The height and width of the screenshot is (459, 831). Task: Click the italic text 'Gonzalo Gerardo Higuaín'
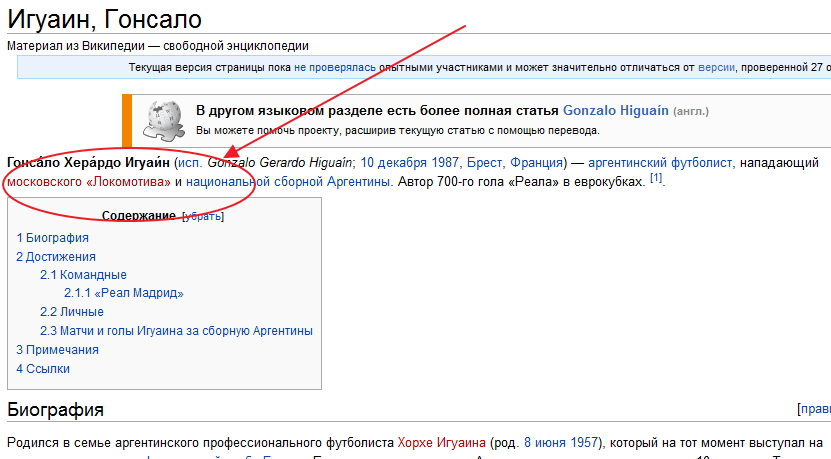click(x=279, y=162)
